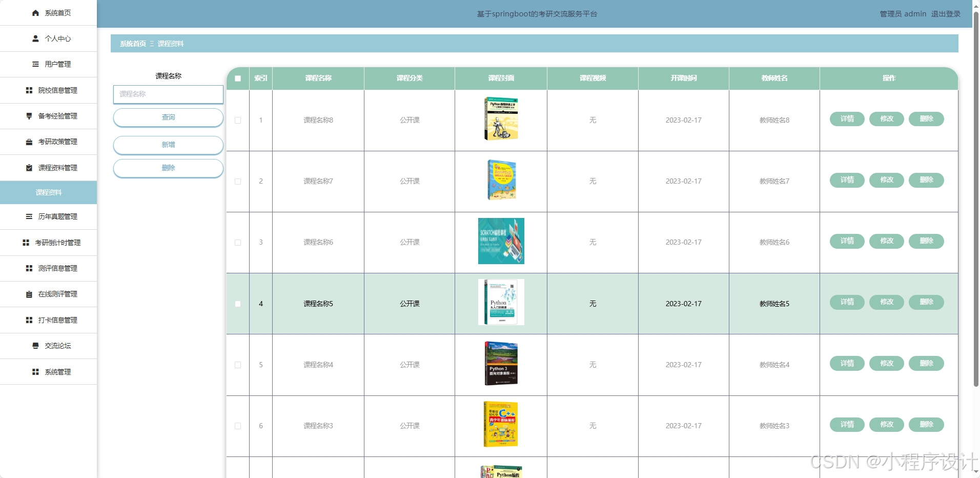Open the 系统管理 sidebar menu
This screenshot has width=980, height=478.
[x=48, y=372]
